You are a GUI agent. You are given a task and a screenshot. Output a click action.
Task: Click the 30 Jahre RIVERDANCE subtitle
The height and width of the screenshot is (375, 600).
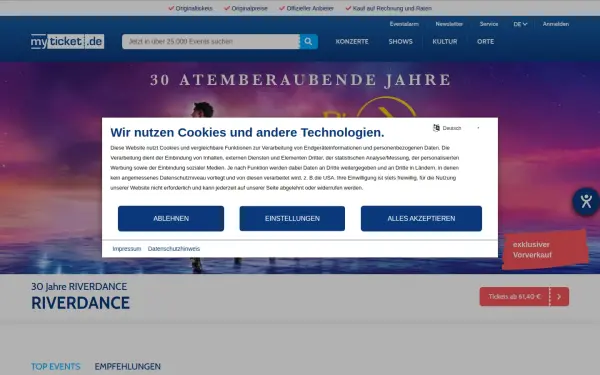(79, 287)
